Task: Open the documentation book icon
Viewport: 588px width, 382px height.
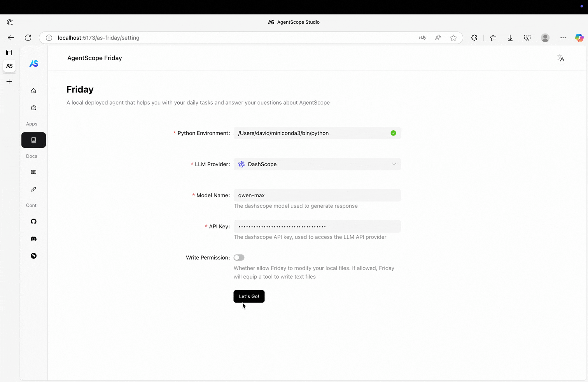Action: click(33, 172)
